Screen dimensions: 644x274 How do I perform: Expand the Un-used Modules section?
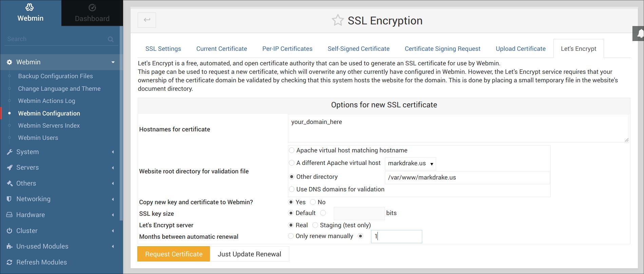point(113,247)
